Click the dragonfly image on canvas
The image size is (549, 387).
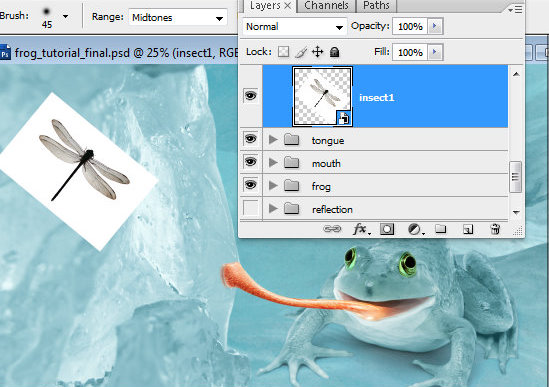click(x=84, y=160)
